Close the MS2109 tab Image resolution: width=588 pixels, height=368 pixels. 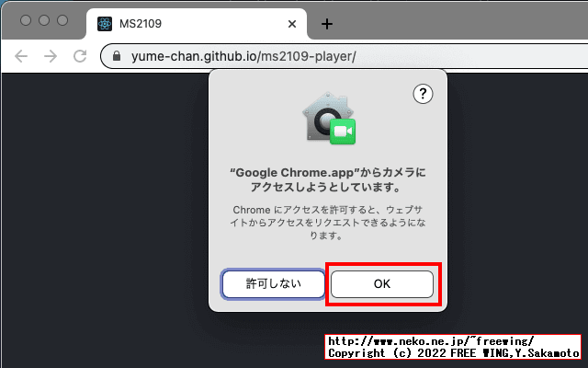click(x=292, y=24)
